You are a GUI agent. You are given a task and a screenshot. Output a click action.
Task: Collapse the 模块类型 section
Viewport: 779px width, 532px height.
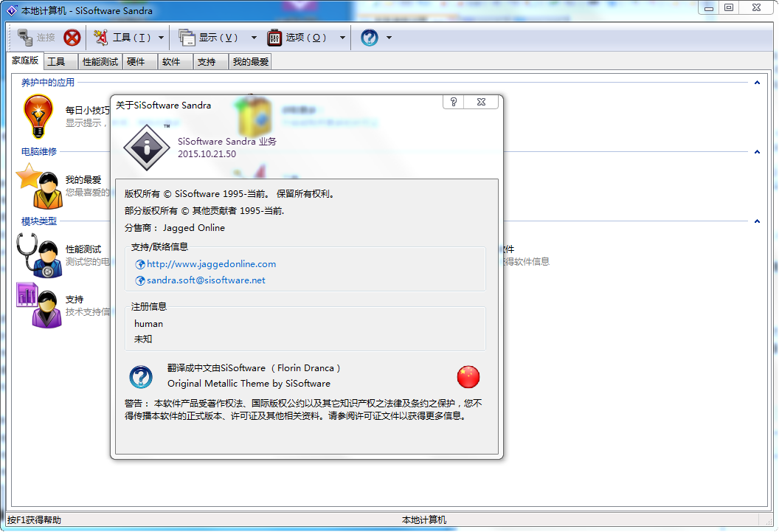click(x=757, y=221)
